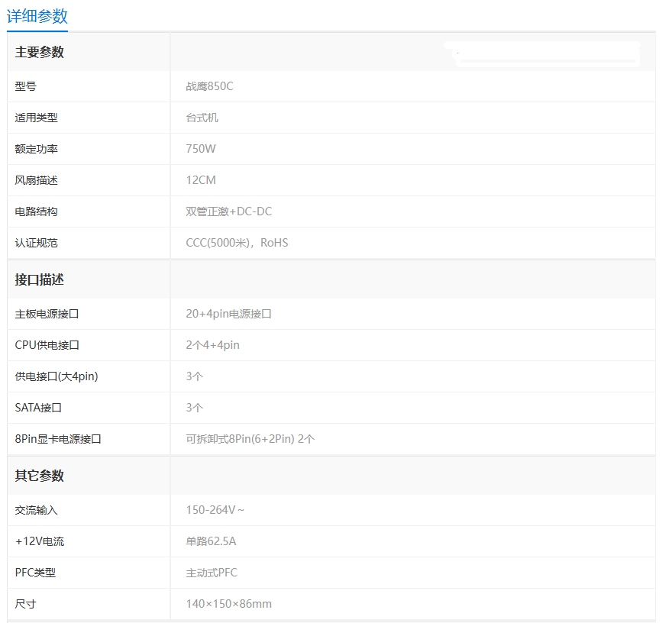Image resolution: width=672 pixels, height=623 pixels.
Task: Select the value 单路62.5A
Action: point(211,541)
